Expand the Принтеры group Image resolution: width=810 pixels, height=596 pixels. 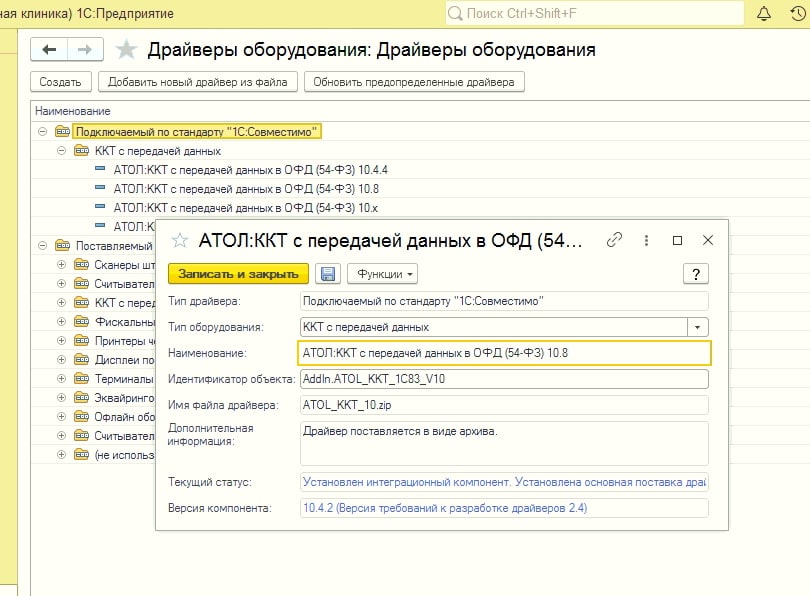[x=61, y=341]
